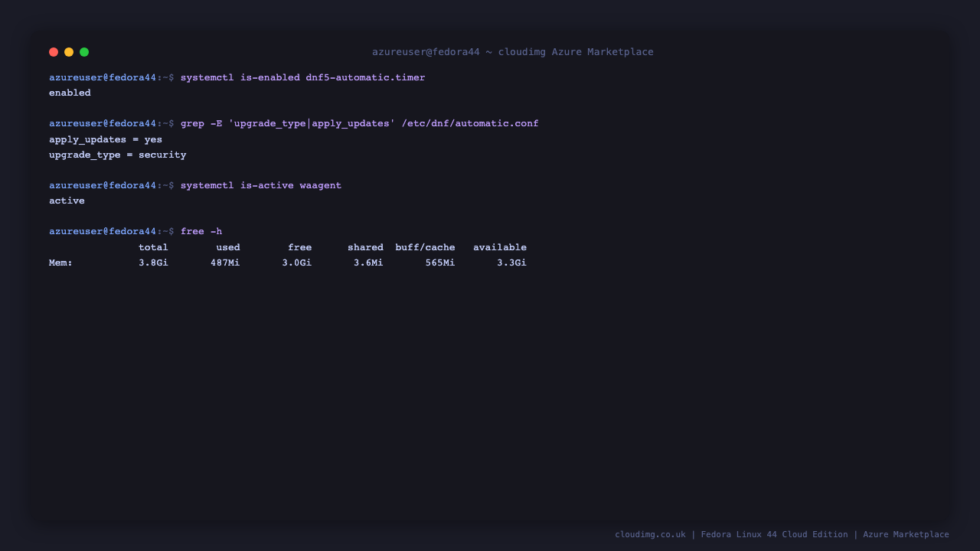
Task: Click the 'available' column header
Action: coord(500,247)
